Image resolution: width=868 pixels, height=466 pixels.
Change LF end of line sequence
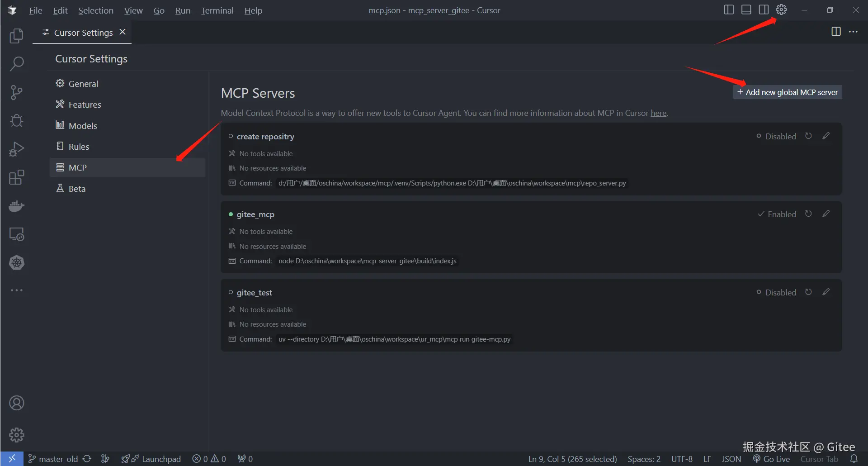(x=708, y=459)
